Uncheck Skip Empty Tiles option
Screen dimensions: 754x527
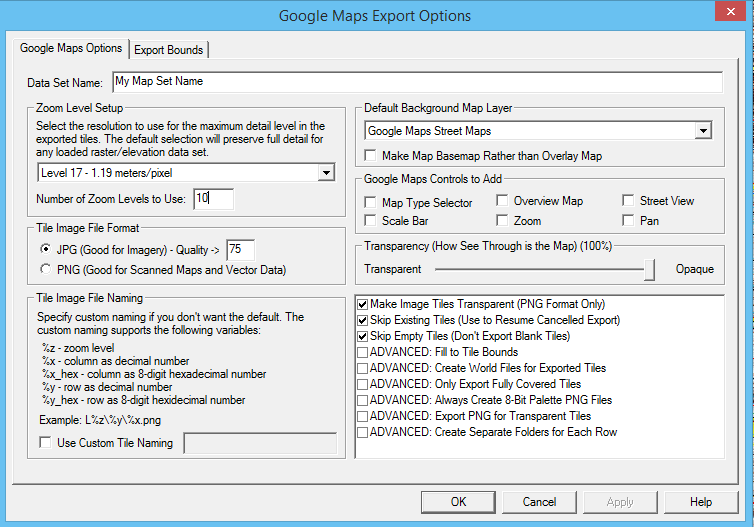pyautogui.click(x=363, y=337)
